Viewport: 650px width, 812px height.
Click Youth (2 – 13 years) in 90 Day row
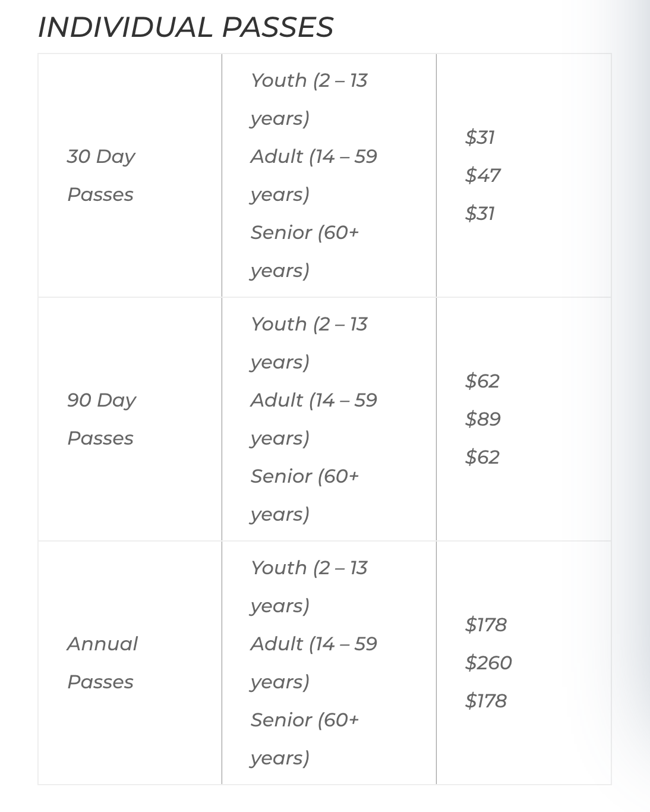(309, 343)
